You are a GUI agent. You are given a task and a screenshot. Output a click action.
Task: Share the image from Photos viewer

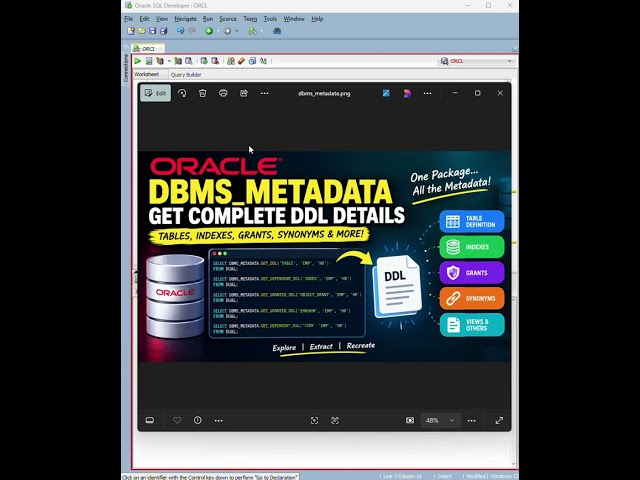244,93
